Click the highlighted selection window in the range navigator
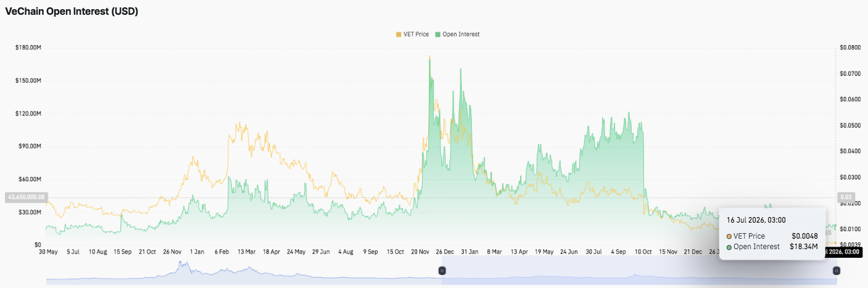This screenshot has height=288, width=868. click(x=639, y=271)
